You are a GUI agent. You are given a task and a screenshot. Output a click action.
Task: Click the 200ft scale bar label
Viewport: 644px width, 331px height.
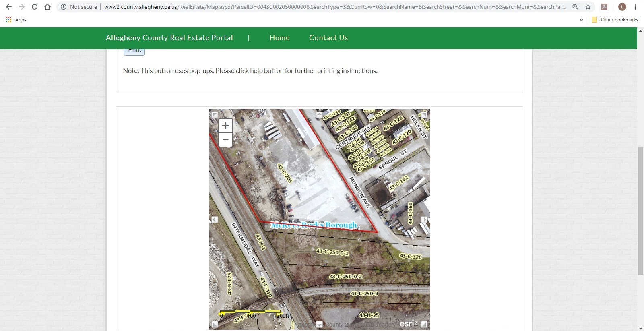pyautogui.click(x=283, y=316)
